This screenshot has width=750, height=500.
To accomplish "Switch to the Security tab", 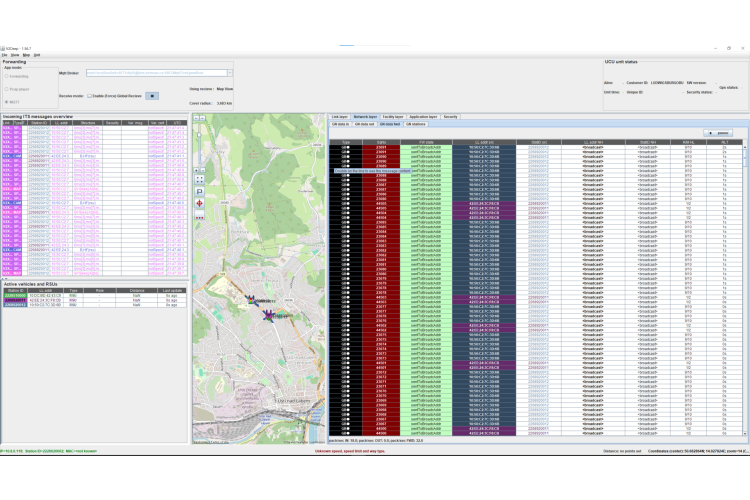I will pyautogui.click(x=450, y=117).
